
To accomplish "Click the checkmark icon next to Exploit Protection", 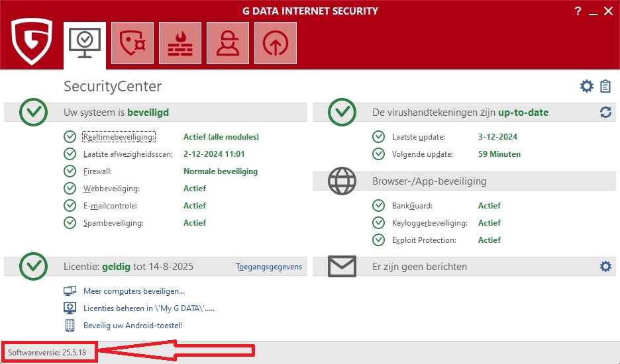I will [x=378, y=240].
